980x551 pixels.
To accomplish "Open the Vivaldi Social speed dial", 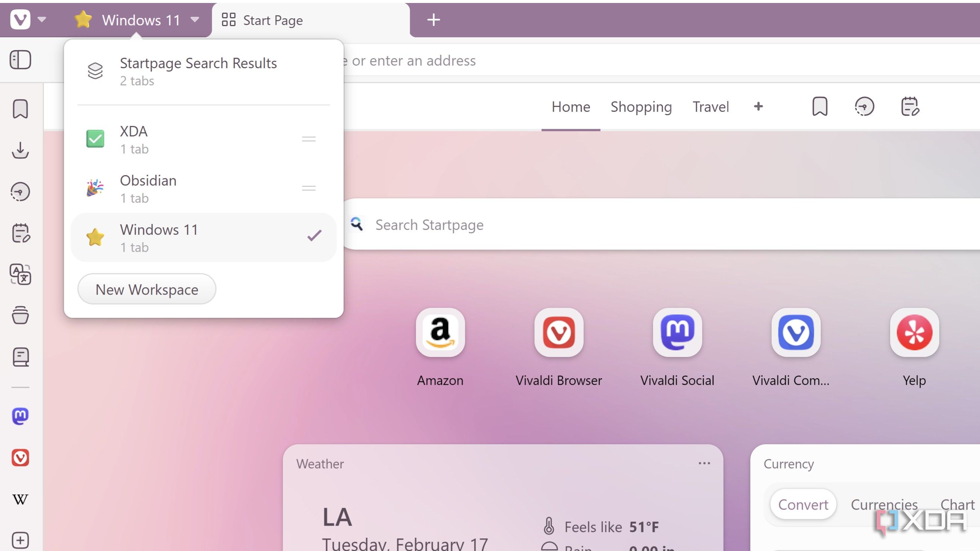I will pos(677,332).
